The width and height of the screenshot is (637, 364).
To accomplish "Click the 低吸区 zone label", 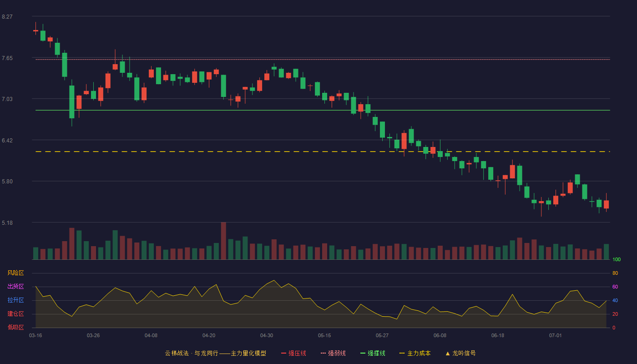I will click(15, 327).
